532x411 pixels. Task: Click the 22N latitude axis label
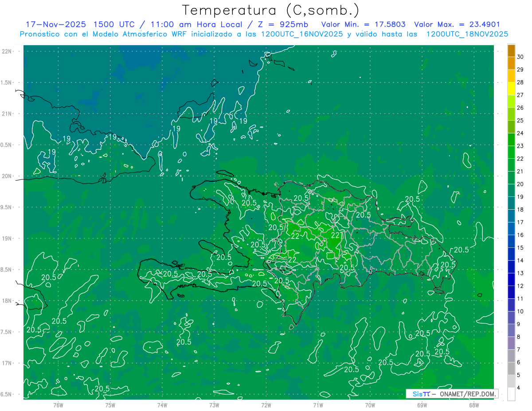(7, 51)
